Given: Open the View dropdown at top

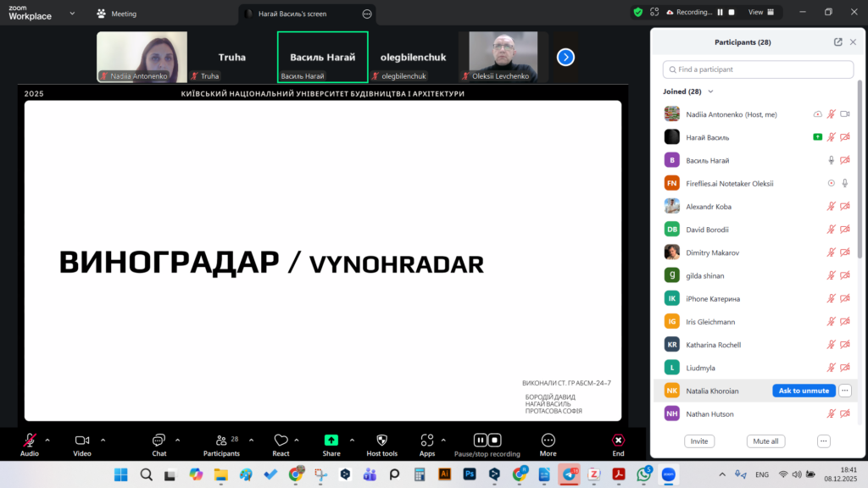Looking at the screenshot, I should [x=760, y=13].
